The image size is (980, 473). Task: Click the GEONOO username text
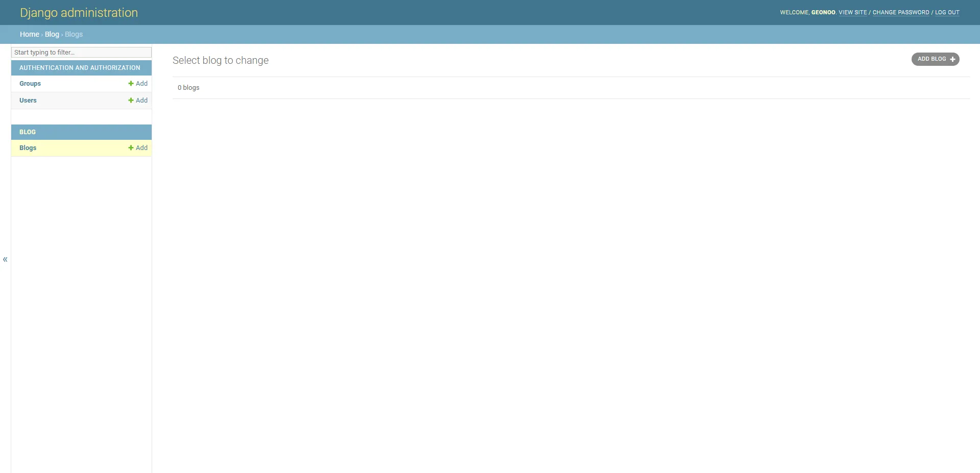coord(823,13)
